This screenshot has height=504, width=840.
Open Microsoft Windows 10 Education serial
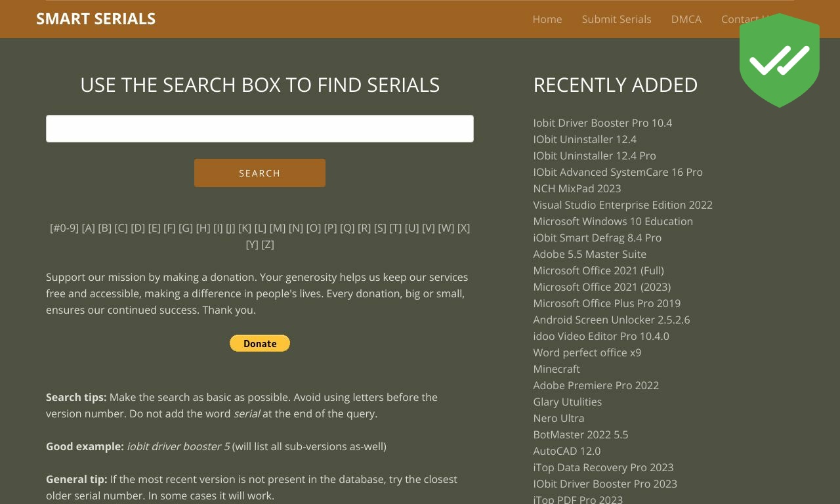pos(613,221)
